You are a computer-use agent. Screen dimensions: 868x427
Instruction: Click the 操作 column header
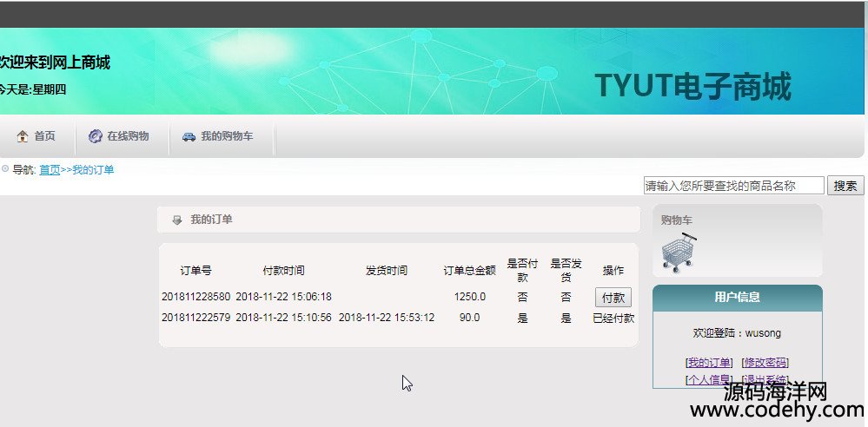[613, 271]
